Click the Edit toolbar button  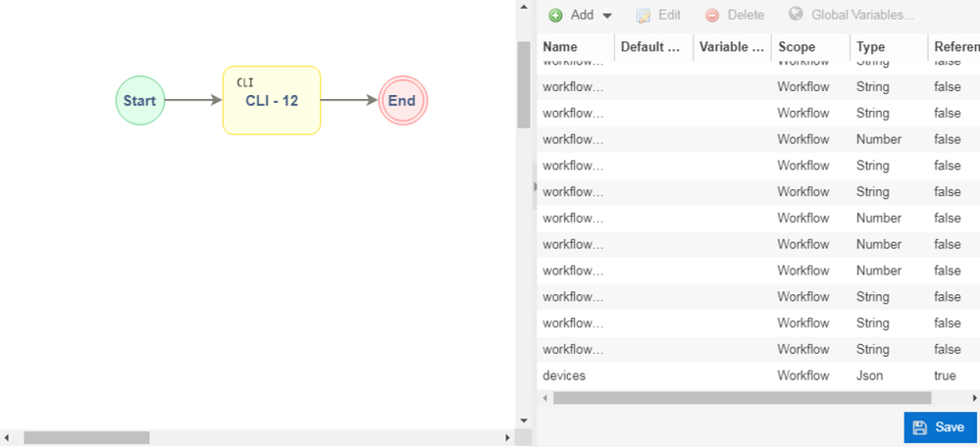(x=658, y=15)
